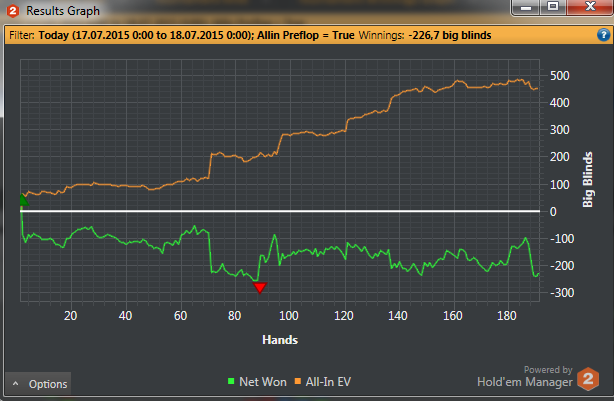
Task: Click the 20 label on the horizontal axis
Action: 70,316
